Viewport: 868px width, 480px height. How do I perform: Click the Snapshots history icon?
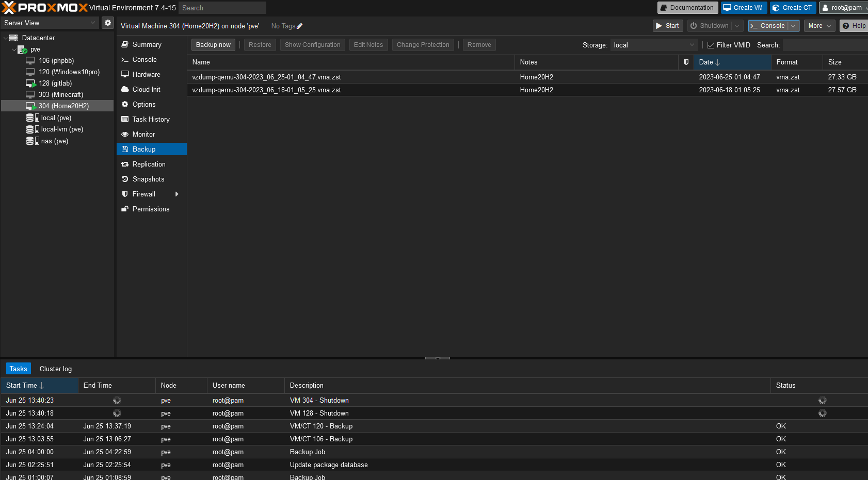pyautogui.click(x=125, y=179)
